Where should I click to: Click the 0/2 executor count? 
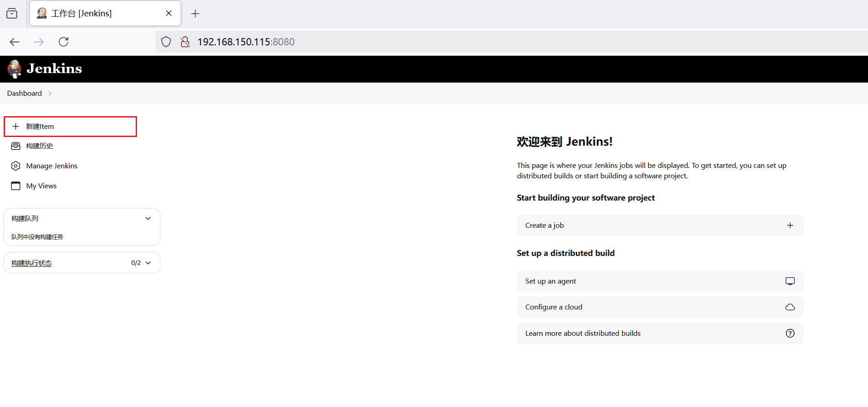pyautogui.click(x=136, y=263)
